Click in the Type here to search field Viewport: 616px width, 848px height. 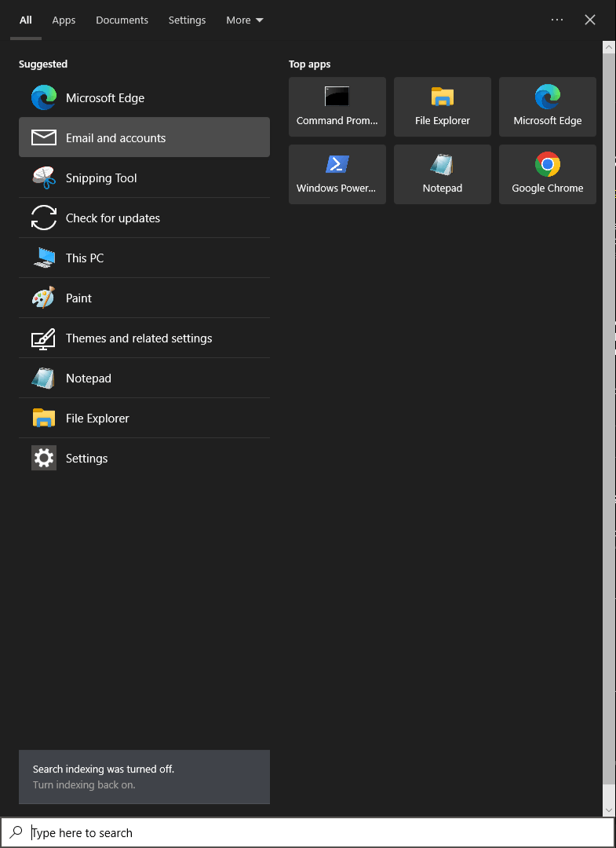tap(308, 832)
